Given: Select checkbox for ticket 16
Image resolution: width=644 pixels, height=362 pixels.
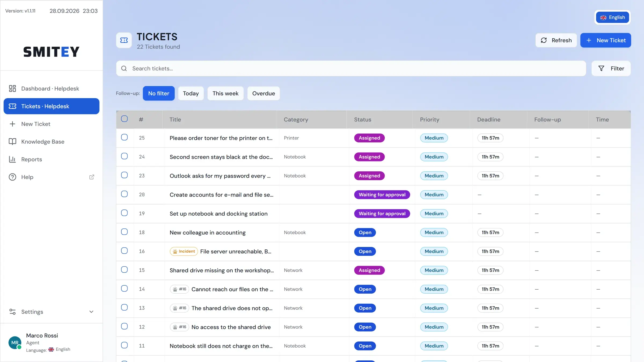Looking at the screenshot, I should click(x=124, y=251).
